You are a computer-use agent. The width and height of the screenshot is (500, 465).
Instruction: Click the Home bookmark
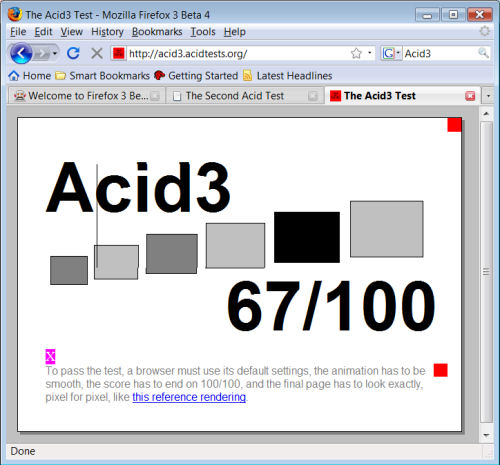click(30, 76)
